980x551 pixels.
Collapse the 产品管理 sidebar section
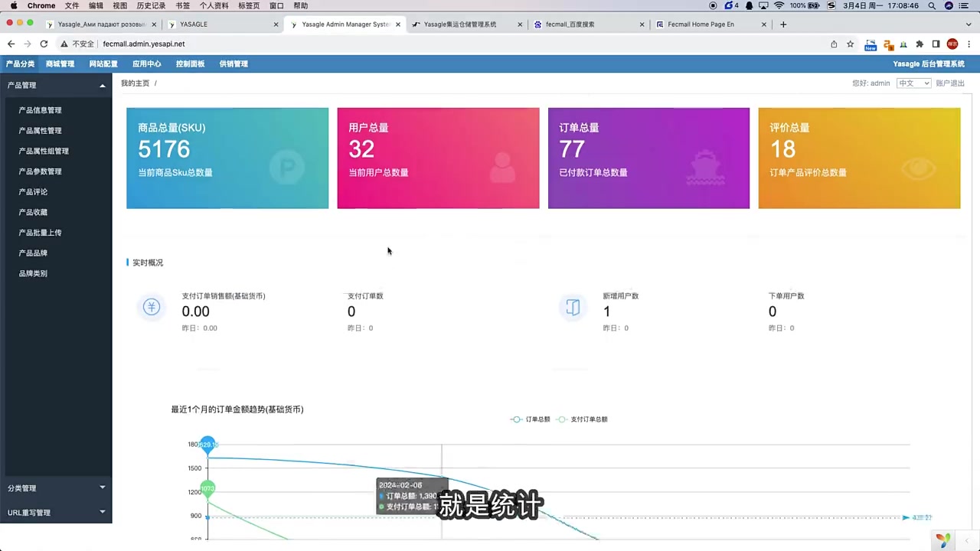click(56, 85)
